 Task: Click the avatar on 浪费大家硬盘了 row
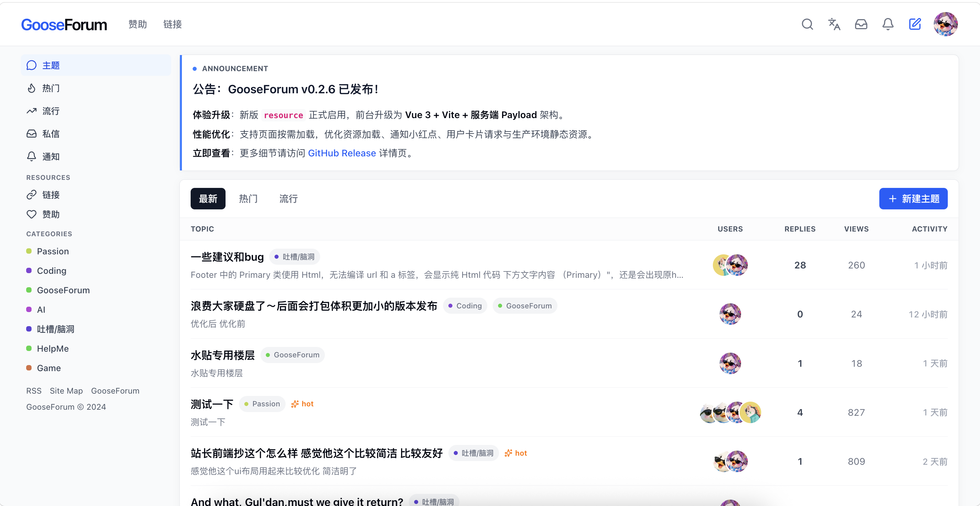click(730, 314)
